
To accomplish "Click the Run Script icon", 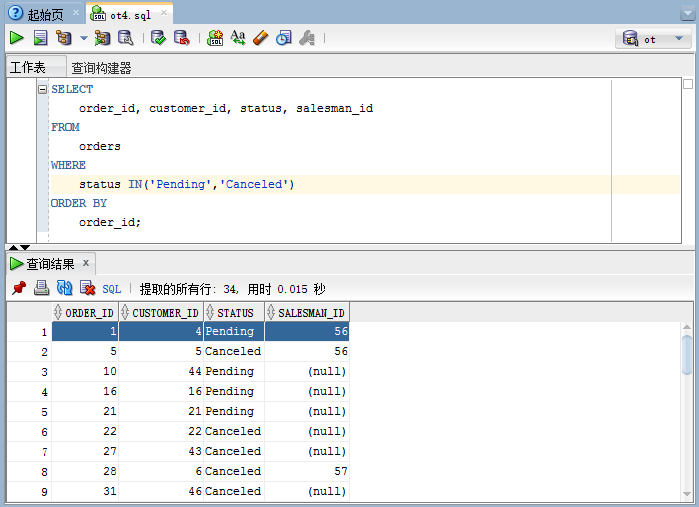I will pos(40,38).
